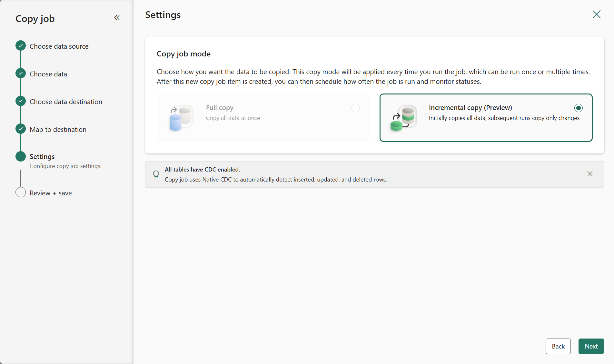Select the Full copy radio button
614x364 pixels.
(x=355, y=108)
